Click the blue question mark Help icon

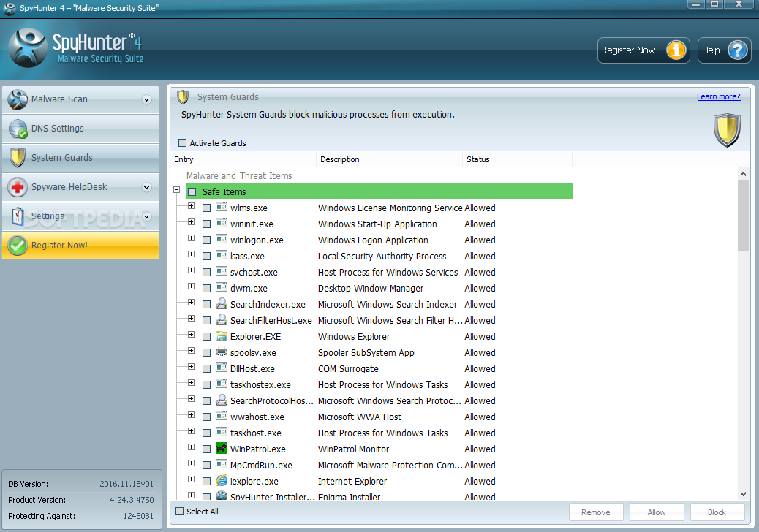[737, 50]
